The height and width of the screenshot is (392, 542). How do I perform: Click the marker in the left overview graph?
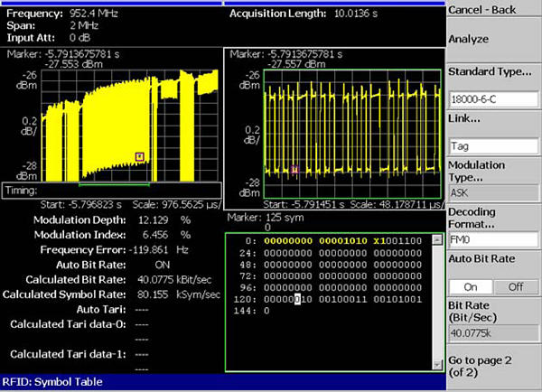[139, 156]
